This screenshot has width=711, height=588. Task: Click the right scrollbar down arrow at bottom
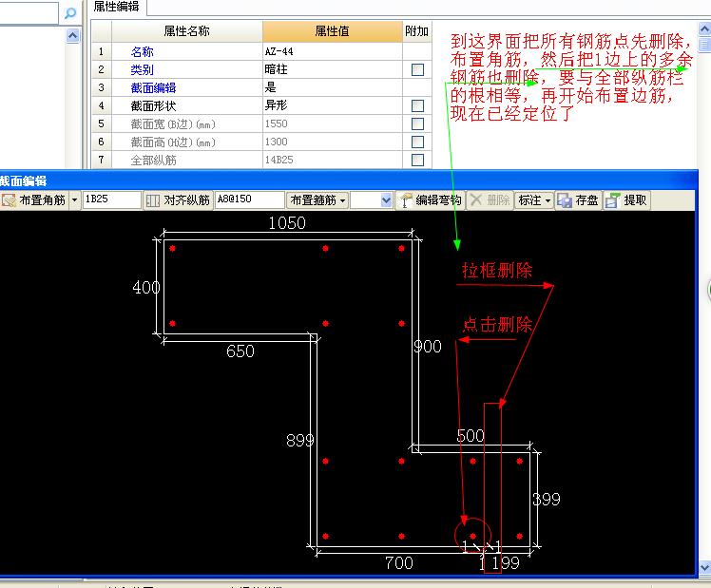click(x=704, y=567)
